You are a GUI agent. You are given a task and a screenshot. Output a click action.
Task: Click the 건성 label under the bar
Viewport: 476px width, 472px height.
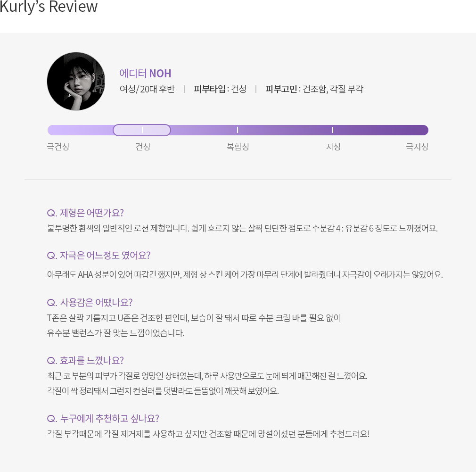point(143,147)
